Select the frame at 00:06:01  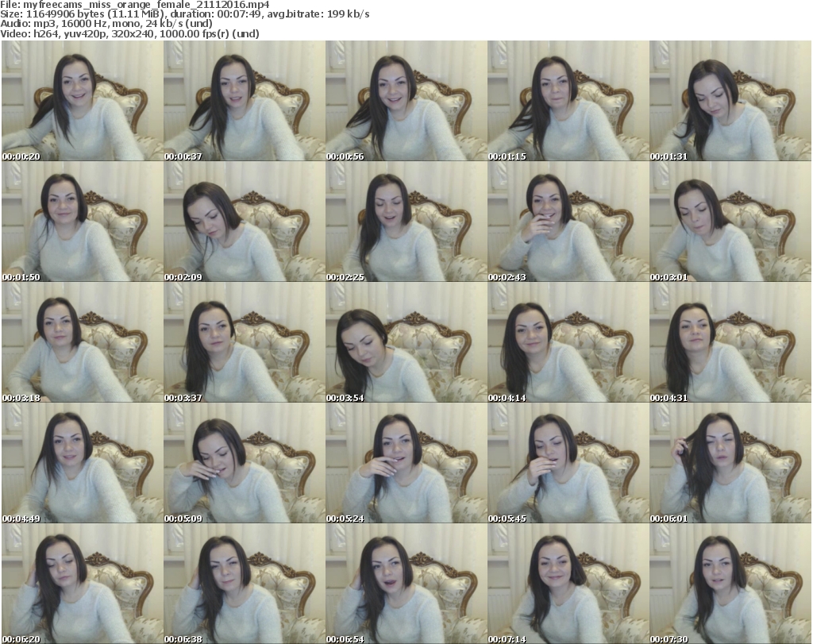click(730, 463)
